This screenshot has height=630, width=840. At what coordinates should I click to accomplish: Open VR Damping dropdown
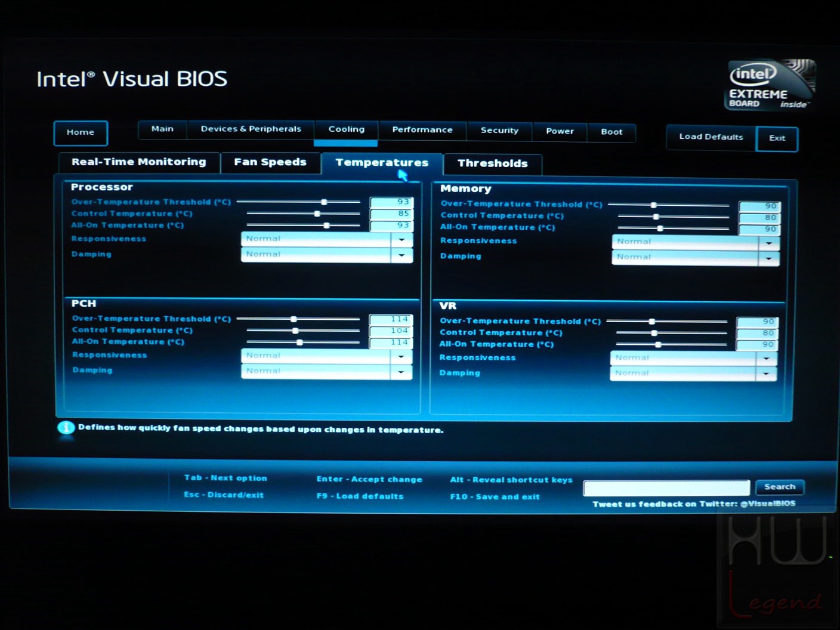point(693,374)
